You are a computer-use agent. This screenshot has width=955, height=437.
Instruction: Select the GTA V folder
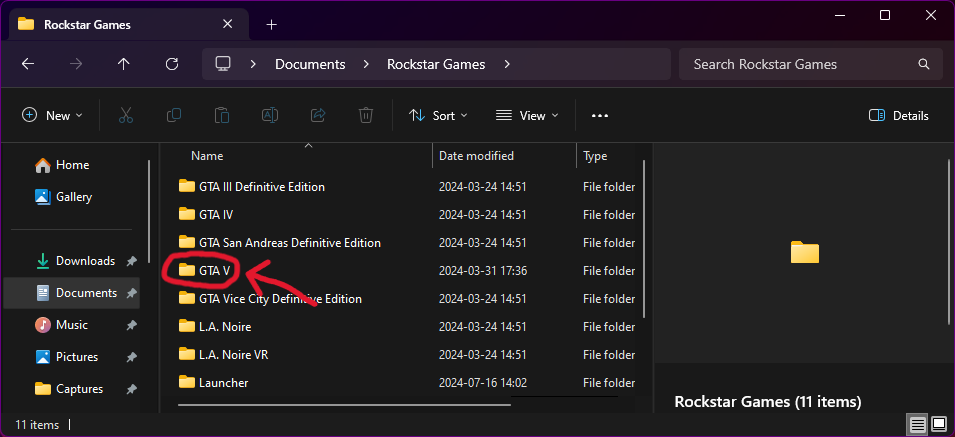tap(215, 270)
